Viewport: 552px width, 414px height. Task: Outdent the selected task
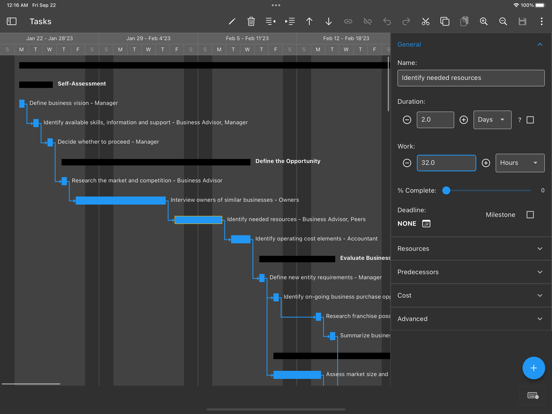click(270, 21)
